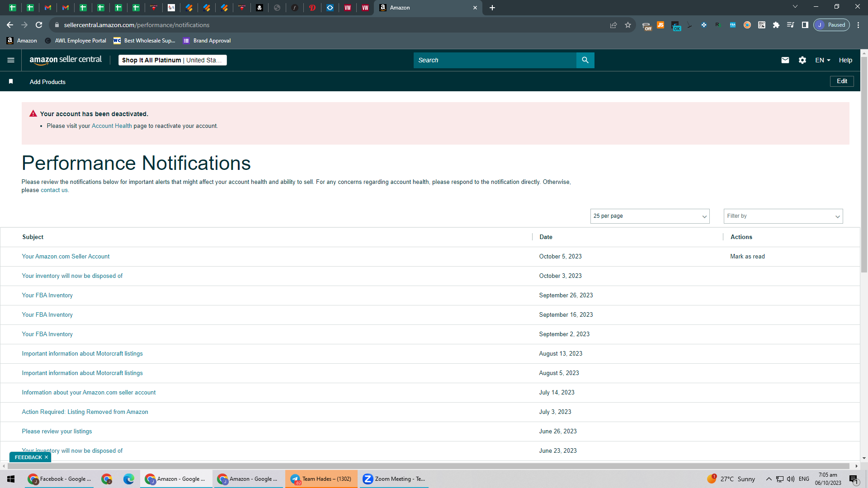Viewport: 868px width, 488px height.
Task: Open the Seller Central messages envelope
Action: [785, 60]
